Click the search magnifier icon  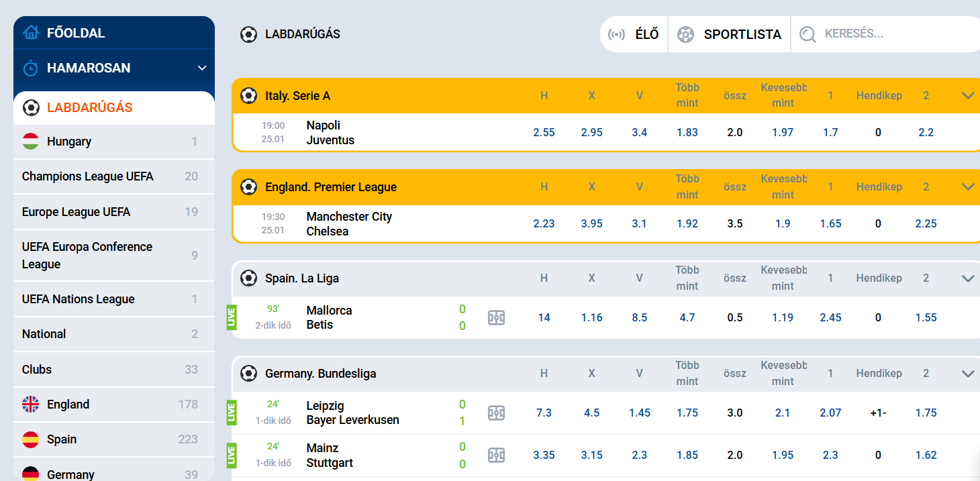click(807, 34)
